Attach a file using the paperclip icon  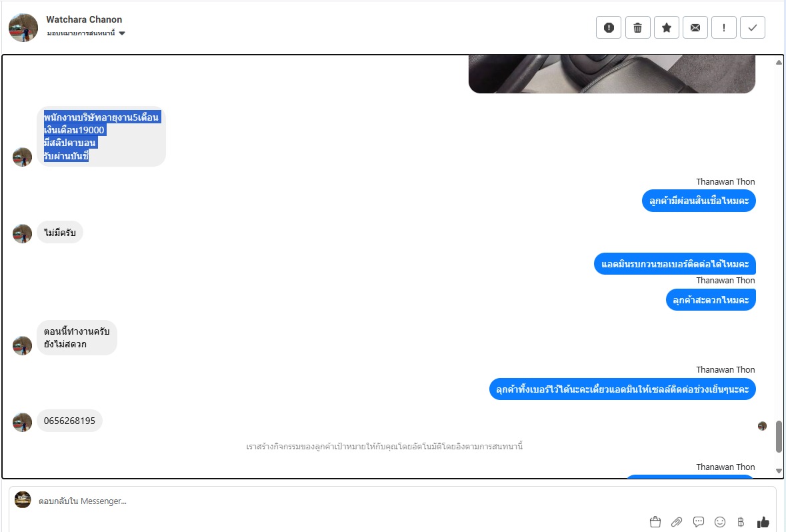677,522
